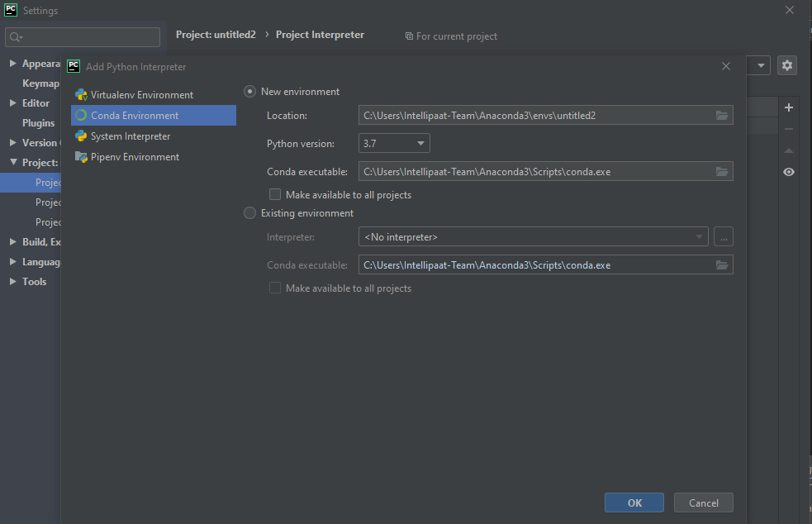Image resolution: width=812 pixels, height=524 pixels.
Task: Click the ellipsis button beside Interpreter
Action: pyautogui.click(x=724, y=237)
